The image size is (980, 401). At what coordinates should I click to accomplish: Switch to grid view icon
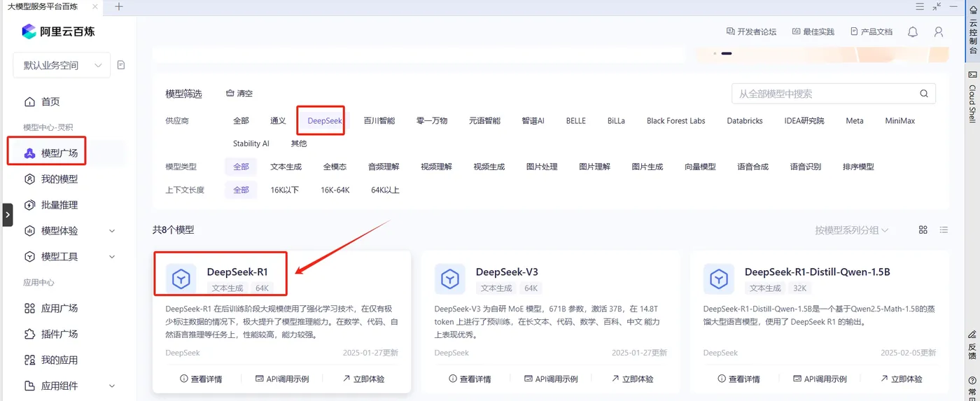coord(923,230)
